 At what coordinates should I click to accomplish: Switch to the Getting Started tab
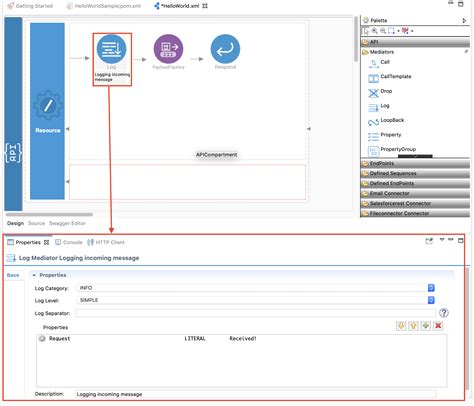30,6
